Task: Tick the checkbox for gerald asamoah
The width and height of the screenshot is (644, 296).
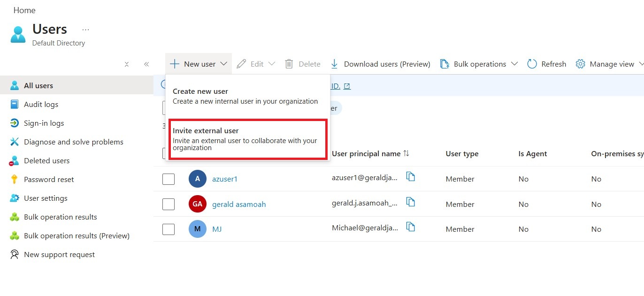Action: [169, 204]
